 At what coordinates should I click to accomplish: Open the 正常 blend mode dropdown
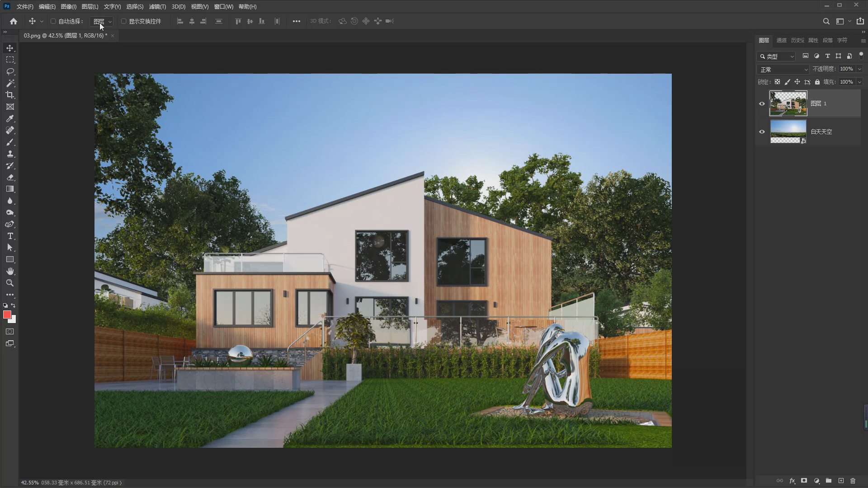[x=783, y=70]
